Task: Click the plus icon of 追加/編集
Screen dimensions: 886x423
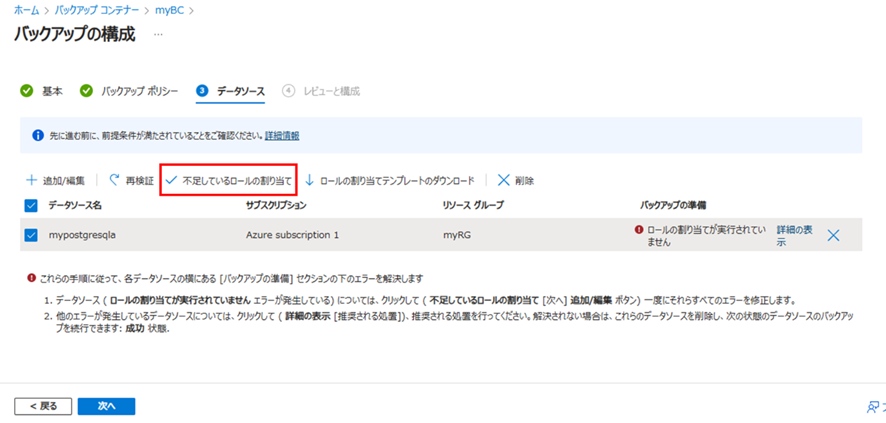Action: 31,181
